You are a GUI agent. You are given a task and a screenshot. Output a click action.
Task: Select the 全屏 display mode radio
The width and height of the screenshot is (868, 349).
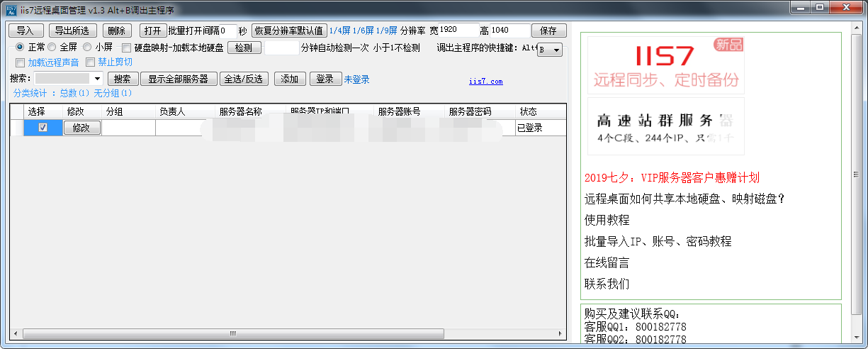pyautogui.click(x=52, y=48)
